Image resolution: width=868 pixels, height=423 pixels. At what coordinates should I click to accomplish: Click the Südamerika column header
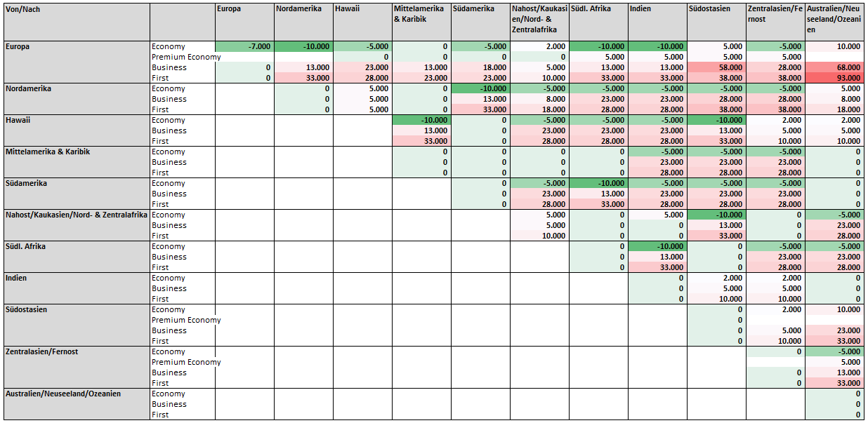(480, 22)
